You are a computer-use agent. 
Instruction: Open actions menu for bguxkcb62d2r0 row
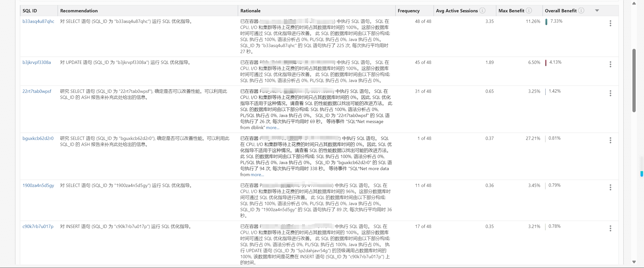click(x=610, y=140)
